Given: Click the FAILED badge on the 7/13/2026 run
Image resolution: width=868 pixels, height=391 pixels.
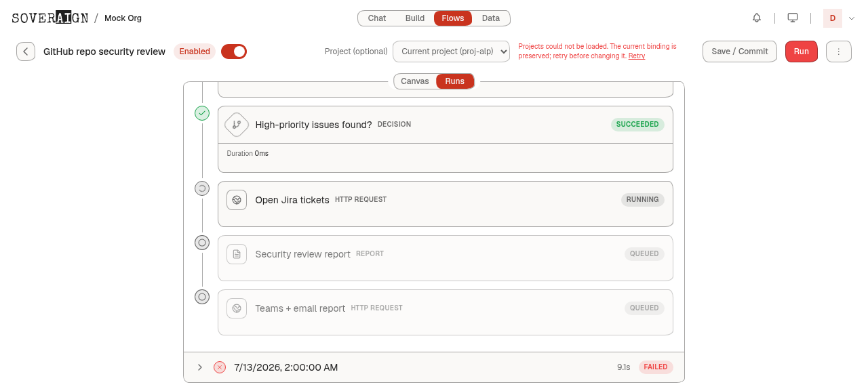Looking at the screenshot, I should (656, 367).
